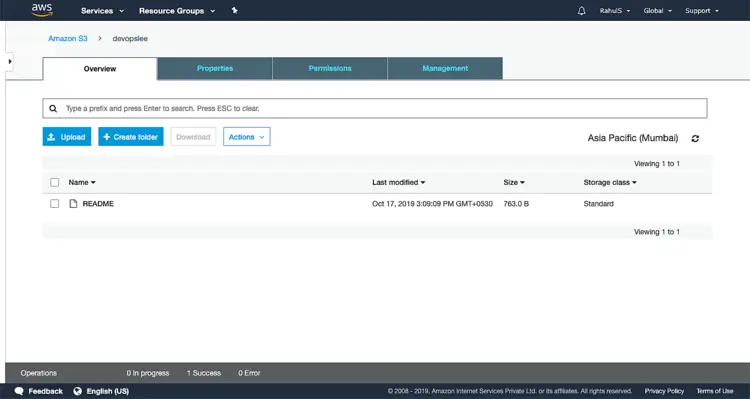Click the Feedback label in footer
Screen dimensions: 750x399
point(45,391)
